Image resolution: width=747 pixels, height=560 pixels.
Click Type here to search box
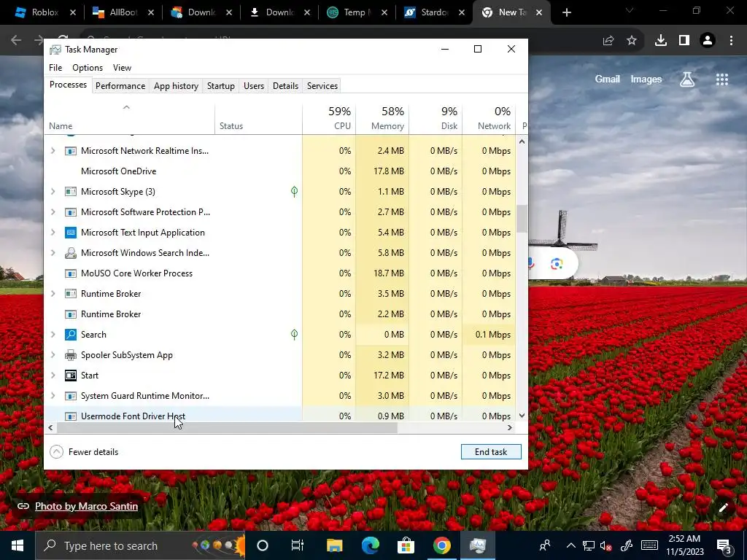click(x=140, y=545)
